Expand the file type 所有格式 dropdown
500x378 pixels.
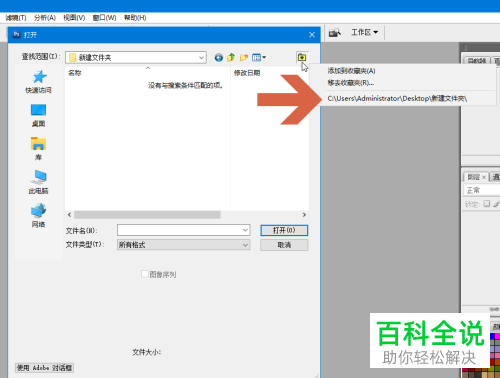pos(245,245)
